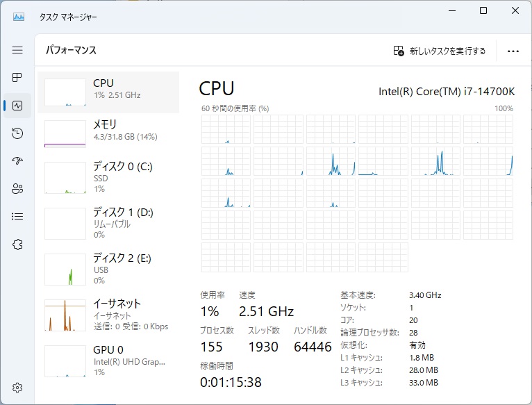
Task: Click the first logical processor graph
Action: tap(226, 130)
